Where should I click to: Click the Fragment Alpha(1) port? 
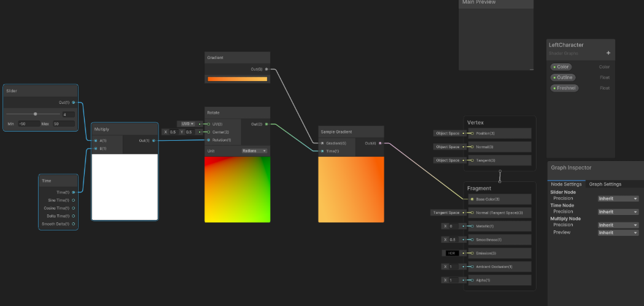472,280
